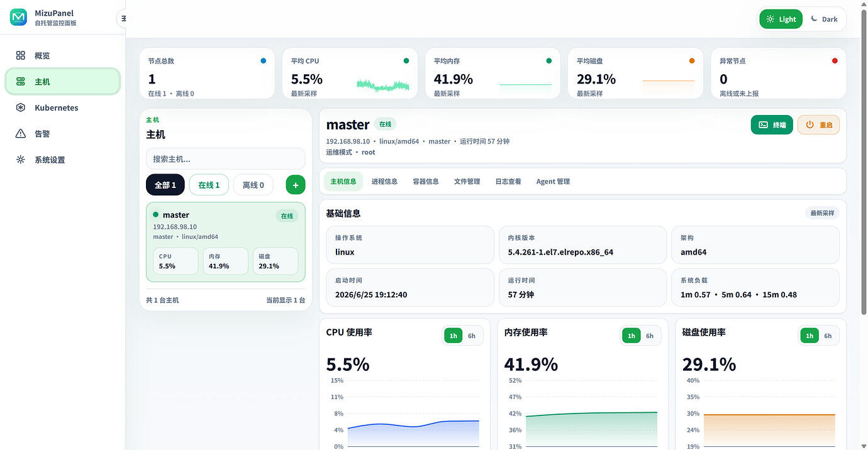Image resolution: width=868 pixels, height=450 pixels.
Task: Switch to 文件管理 tab
Action: point(467,181)
